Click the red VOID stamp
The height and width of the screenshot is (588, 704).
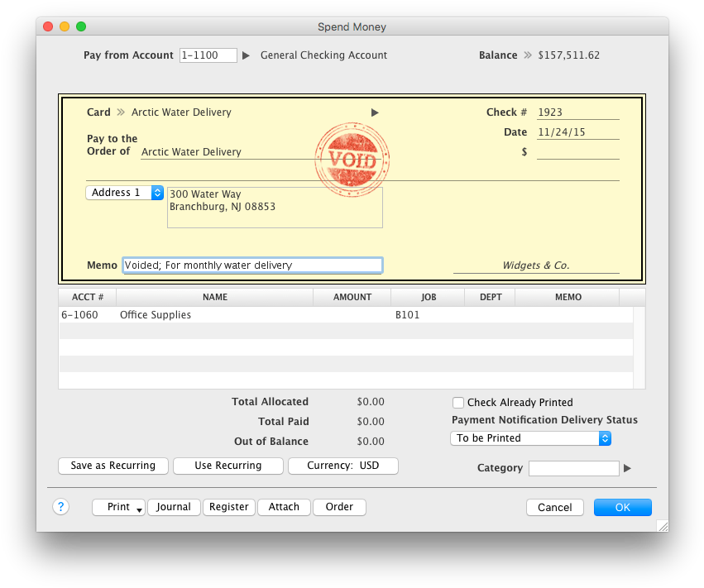(352, 160)
